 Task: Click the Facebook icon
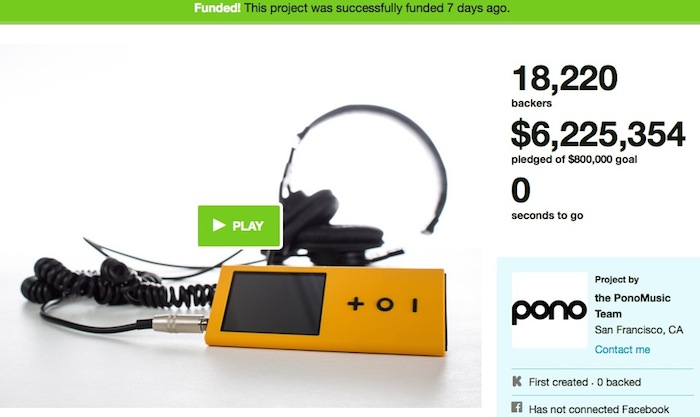tap(517, 408)
